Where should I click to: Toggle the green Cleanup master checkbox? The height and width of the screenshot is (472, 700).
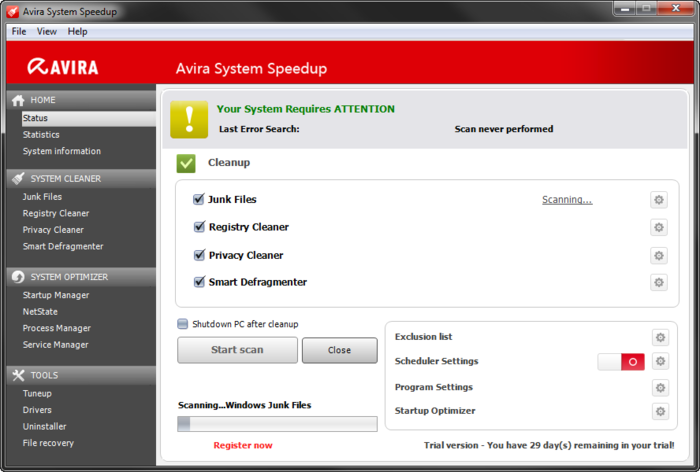[186, 163]
